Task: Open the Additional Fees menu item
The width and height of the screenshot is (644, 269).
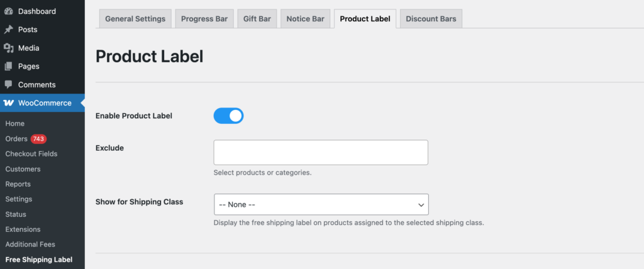Action: click(30, 244)
